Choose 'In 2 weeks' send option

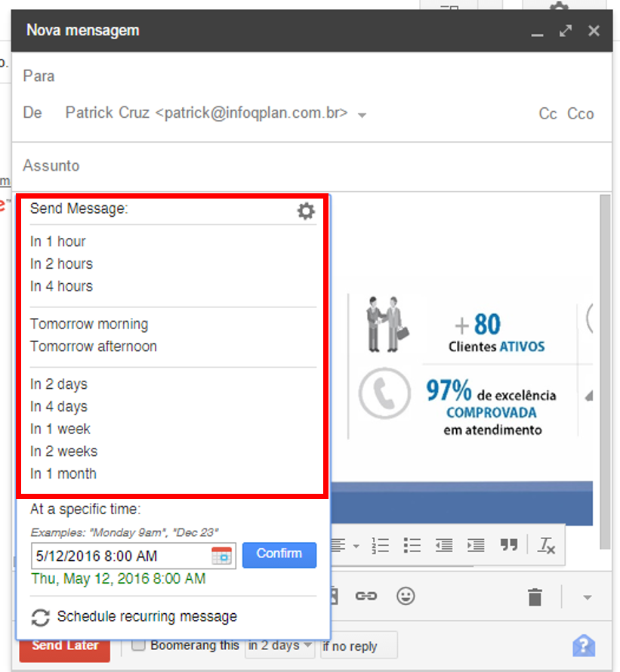(64, 451)
